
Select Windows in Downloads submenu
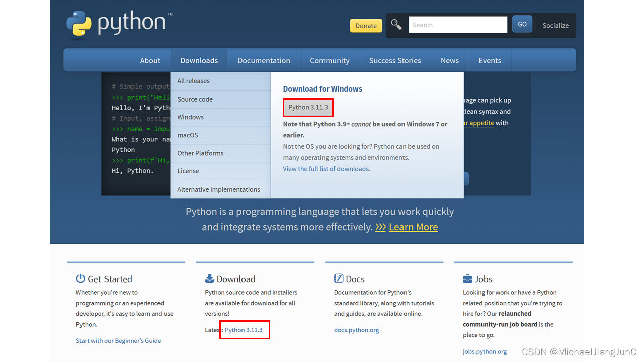[x=220, y=117]
